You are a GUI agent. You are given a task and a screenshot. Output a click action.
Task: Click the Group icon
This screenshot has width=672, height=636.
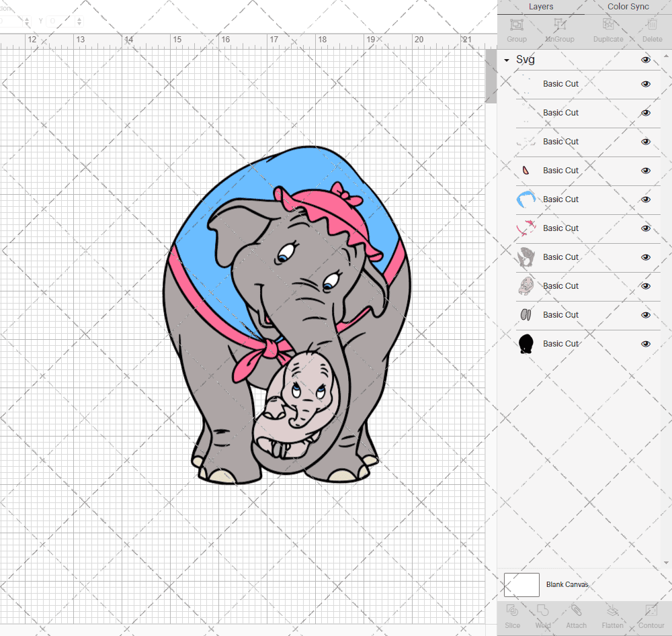coord(516,25)
